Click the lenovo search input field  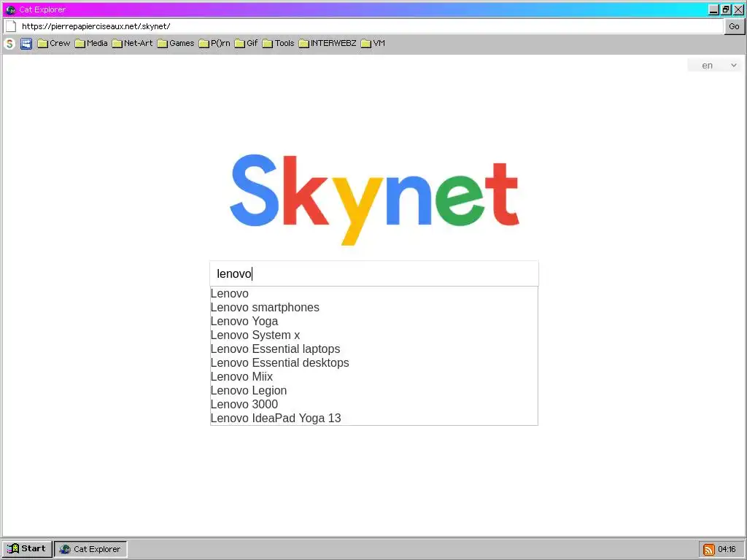pos(374,273)
